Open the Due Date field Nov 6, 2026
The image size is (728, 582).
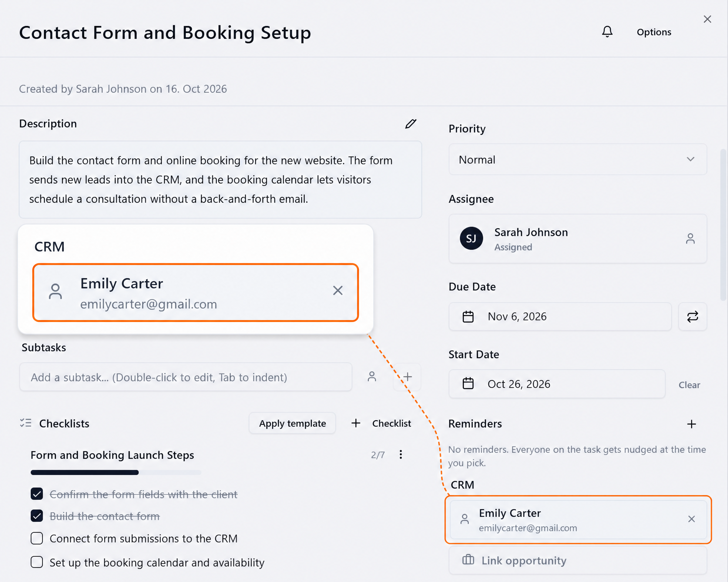click(560, 316)
